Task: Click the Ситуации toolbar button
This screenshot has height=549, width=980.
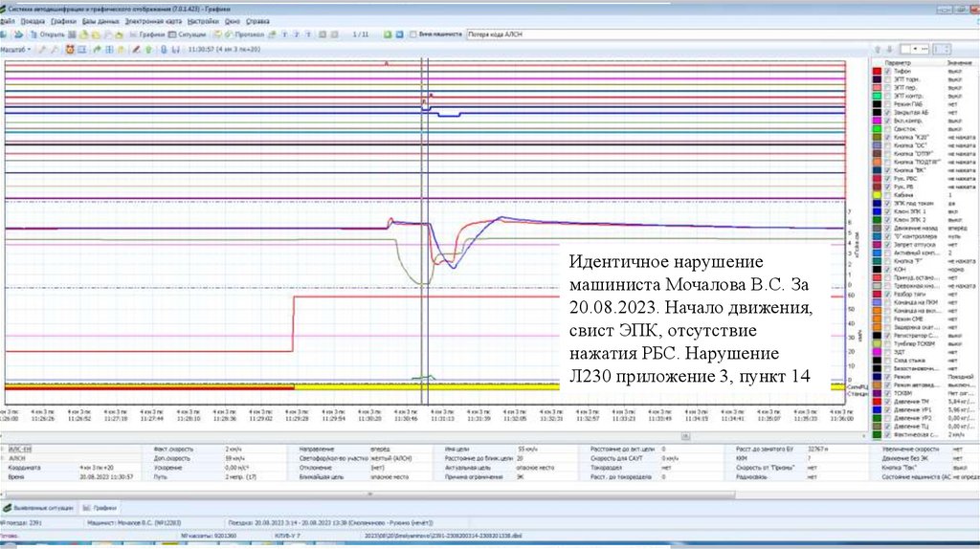Action: pos(189,34)
